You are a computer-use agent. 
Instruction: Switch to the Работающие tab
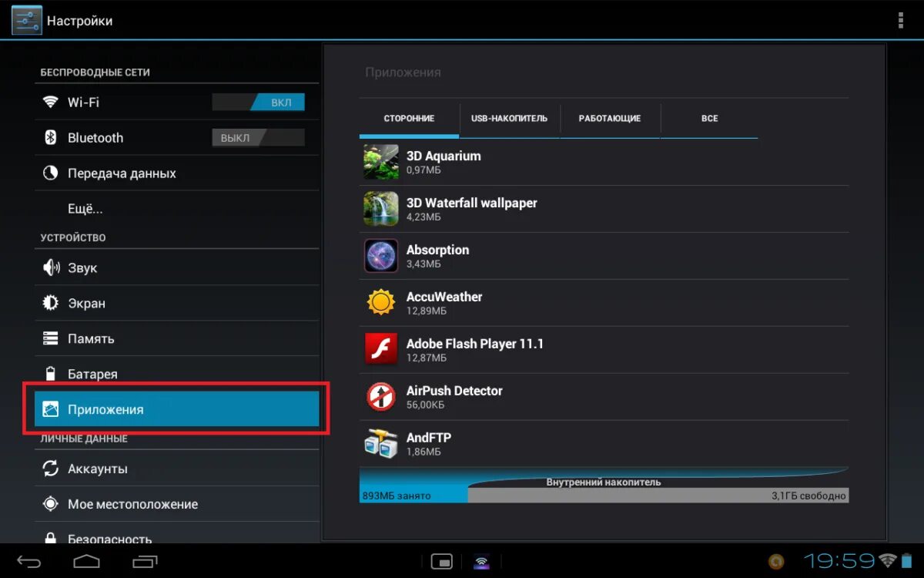click(610, 119)
